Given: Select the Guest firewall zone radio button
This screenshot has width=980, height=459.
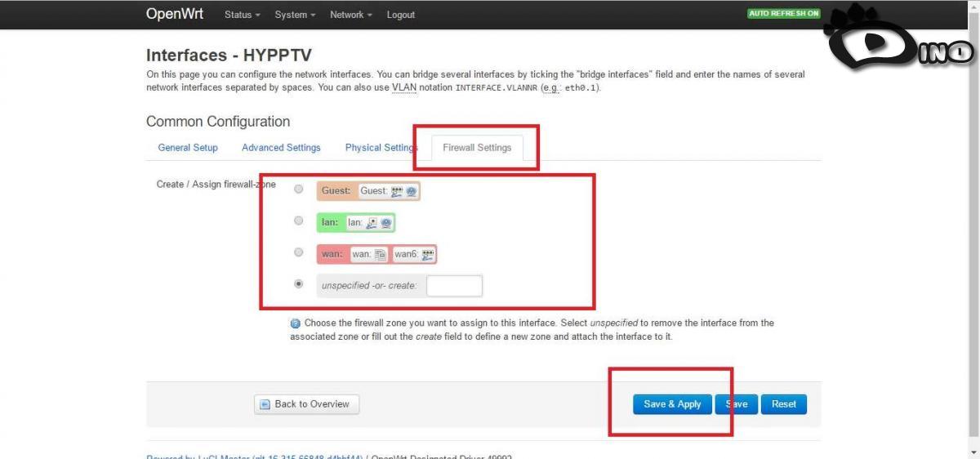Looking at the screenshot, I should coord(299,189).
